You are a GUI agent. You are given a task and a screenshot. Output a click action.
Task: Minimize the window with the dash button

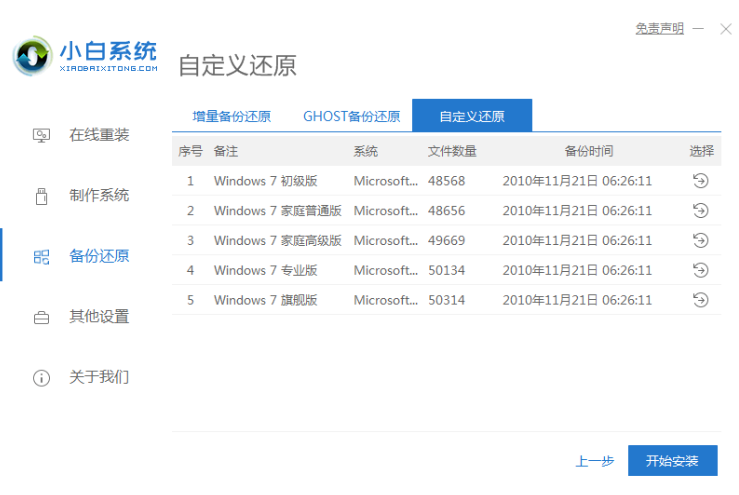click(x=698, y=29)
